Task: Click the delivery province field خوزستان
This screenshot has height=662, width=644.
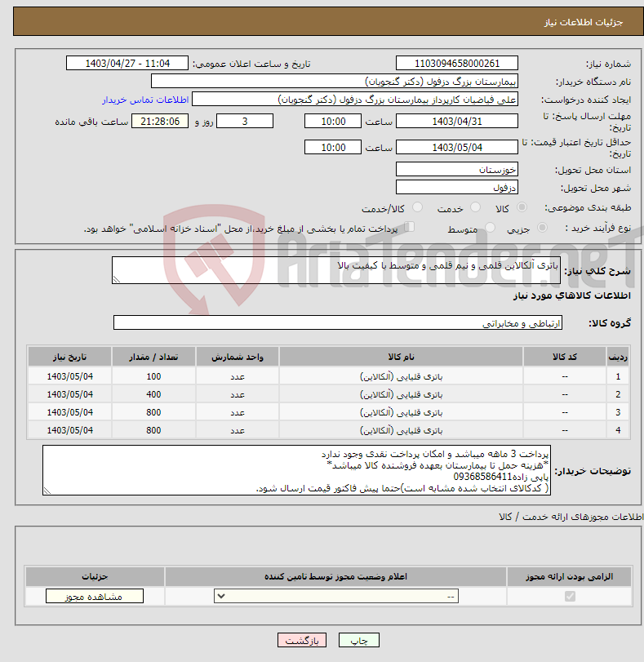Action: 457,169
